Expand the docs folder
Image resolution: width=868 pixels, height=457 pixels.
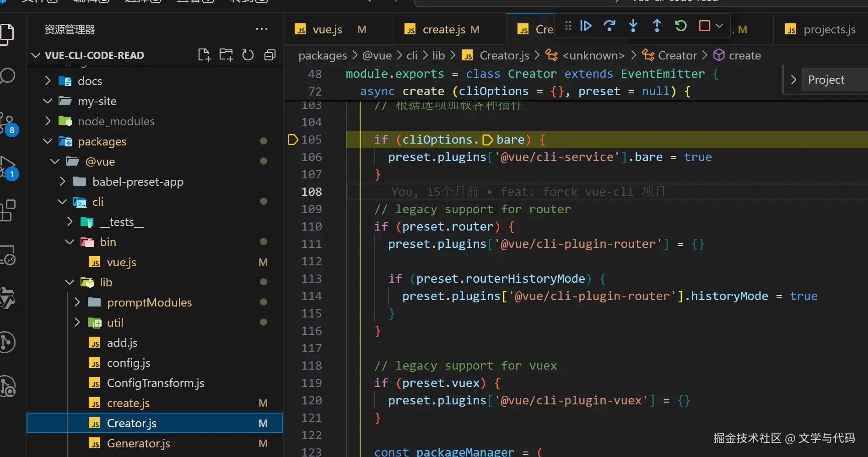[90, 81]
